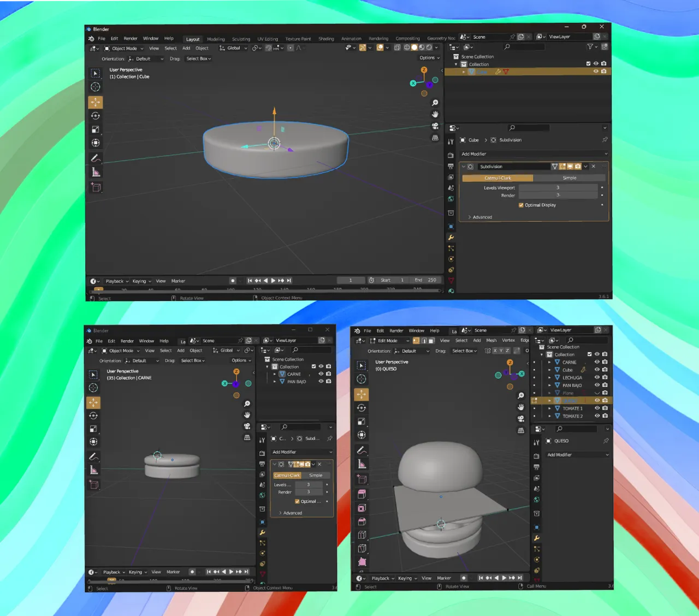Open Object Mode dropdown in top window

(x=124, y=48)
